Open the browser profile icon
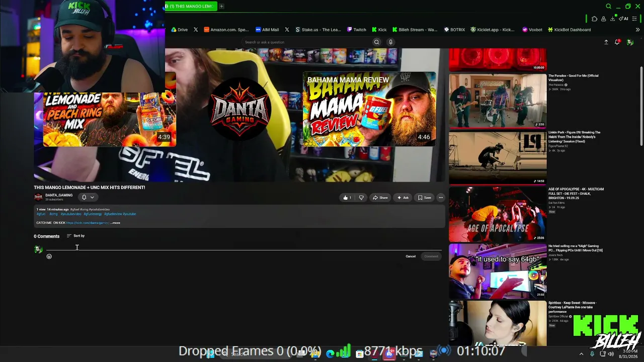 click(603, 19)
